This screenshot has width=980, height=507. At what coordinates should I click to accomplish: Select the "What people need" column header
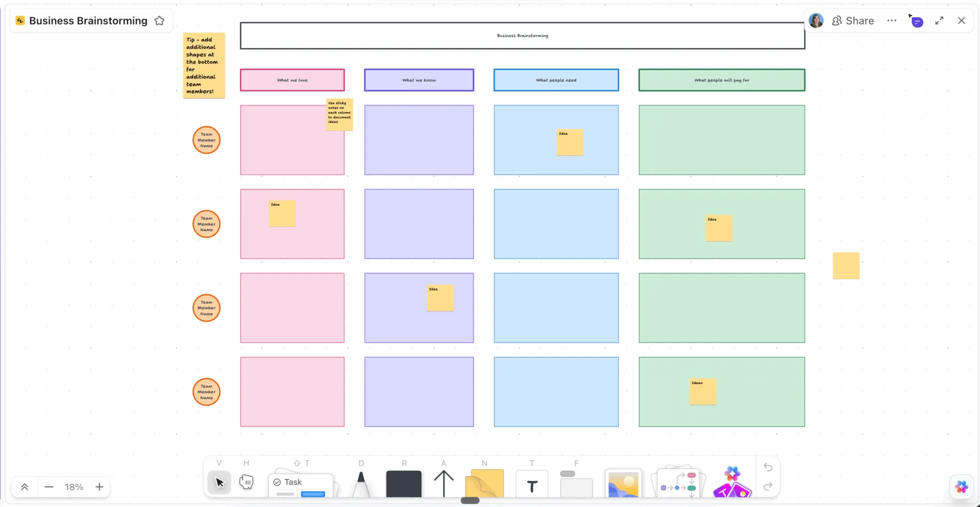pyautogui.click(x=556, y=80)
